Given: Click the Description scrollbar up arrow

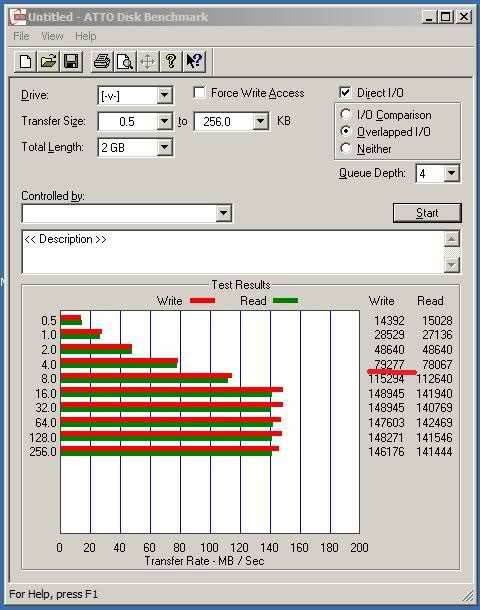Looking at the screenshot, I should (x=451, y=239).
